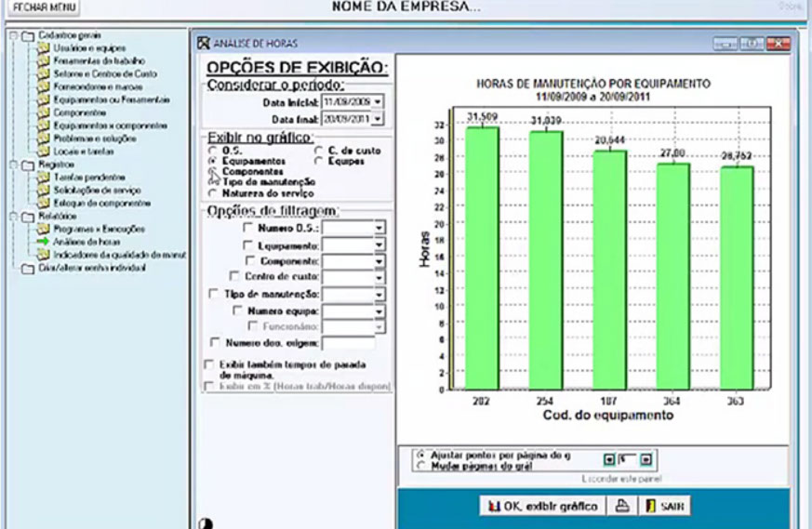Check Exibir também tempos de parada

click(207, 364)
